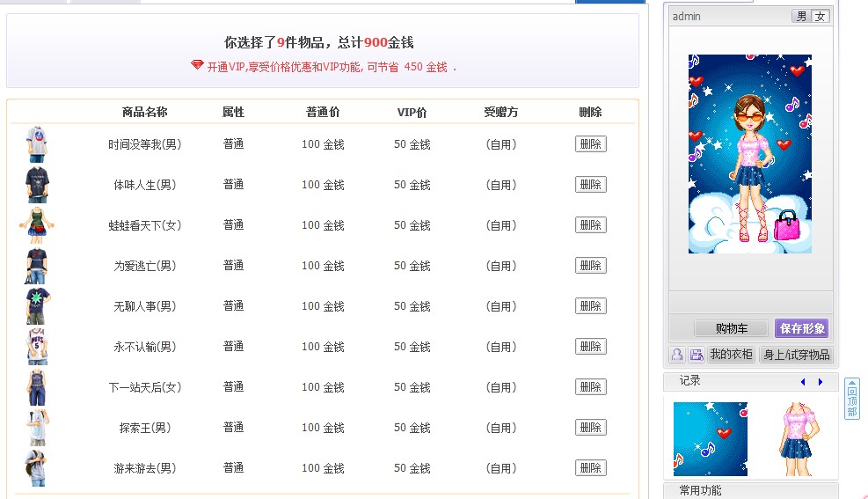Click thumbnail of 下一站天后(女) item
Screen dimensions: 868x499
pyautogui.click(x=37, y=386)
